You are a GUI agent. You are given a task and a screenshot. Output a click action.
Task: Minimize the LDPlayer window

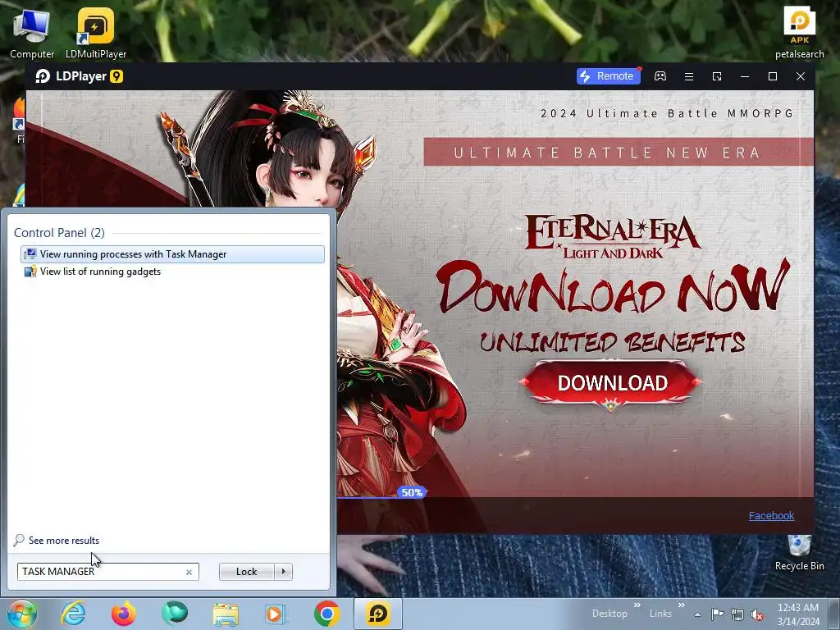tap(745, 76)
